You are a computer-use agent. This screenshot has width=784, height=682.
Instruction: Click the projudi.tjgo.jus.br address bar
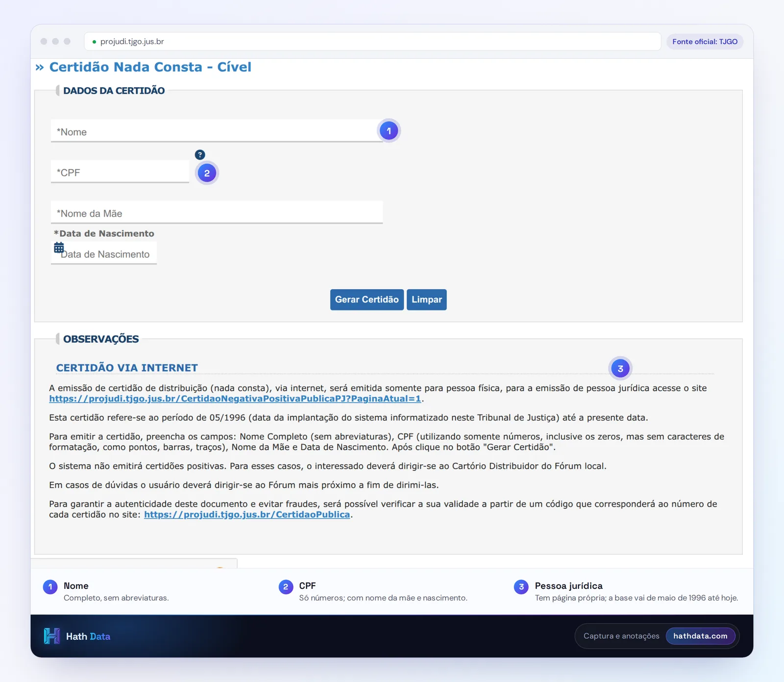[x=372, y=42]
